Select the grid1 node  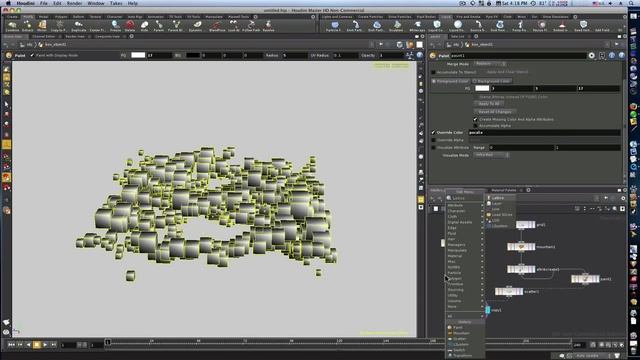(525, 224)
